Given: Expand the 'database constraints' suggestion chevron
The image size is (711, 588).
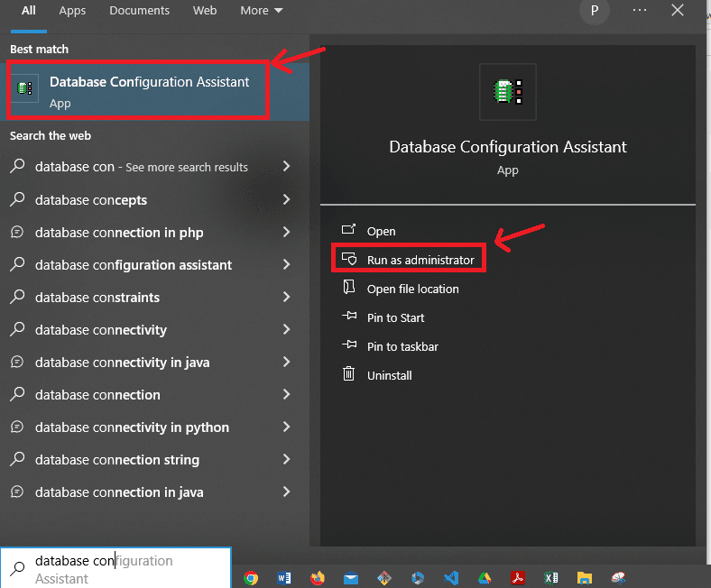Looking at the screenshot, I should pyautogui.click(x=286, y=298).
